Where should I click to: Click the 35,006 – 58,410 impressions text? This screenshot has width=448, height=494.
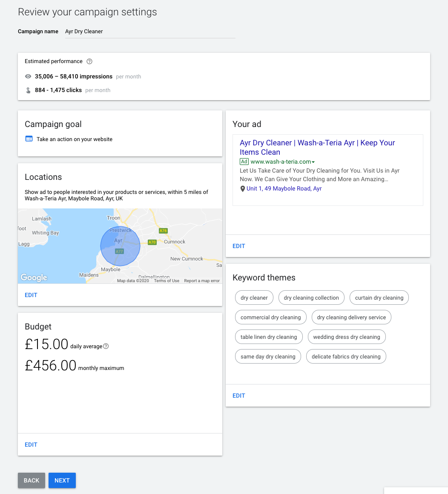pyautogui.click(x=74, y=77)
